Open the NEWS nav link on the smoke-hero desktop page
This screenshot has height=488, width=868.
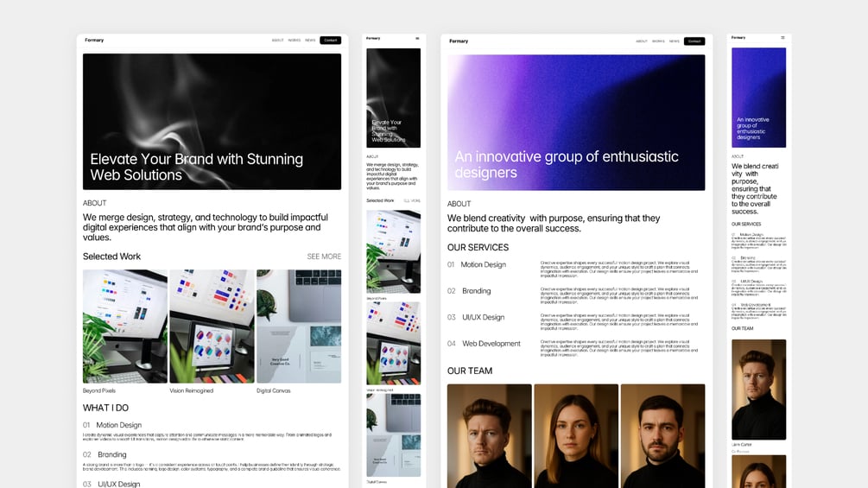pos(310,41)
